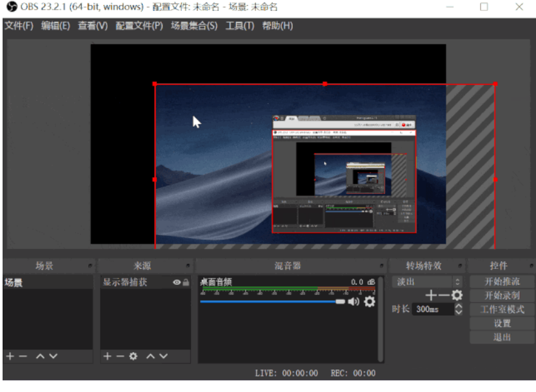Open the 桌面音频 audio settings gear
Viewport: 536px width, 392px height.
click(369, 302)
